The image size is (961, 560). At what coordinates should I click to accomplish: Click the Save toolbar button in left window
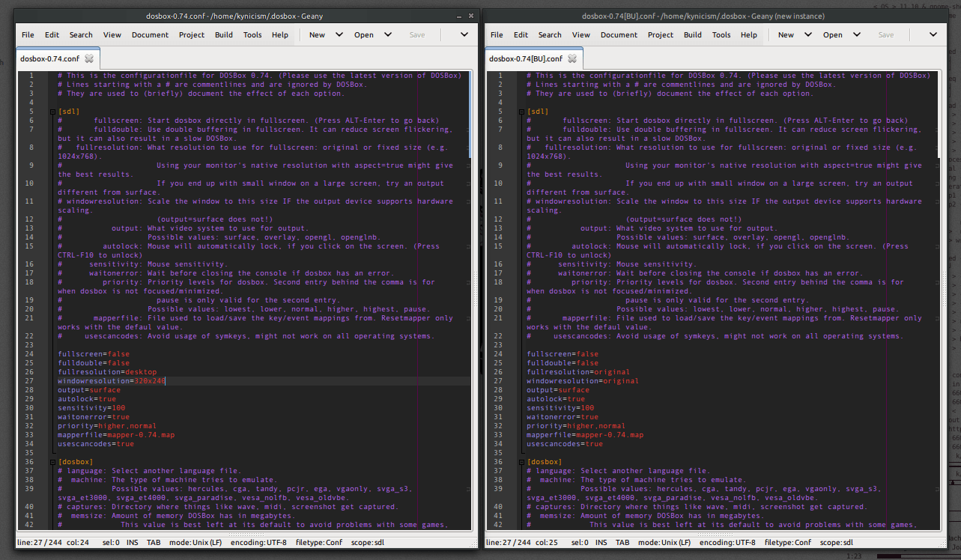[x=417, y=35]
